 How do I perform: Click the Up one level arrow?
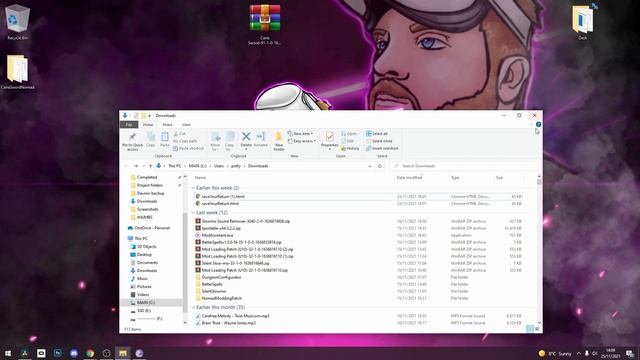pyautogui.click(x=150, y=166)
